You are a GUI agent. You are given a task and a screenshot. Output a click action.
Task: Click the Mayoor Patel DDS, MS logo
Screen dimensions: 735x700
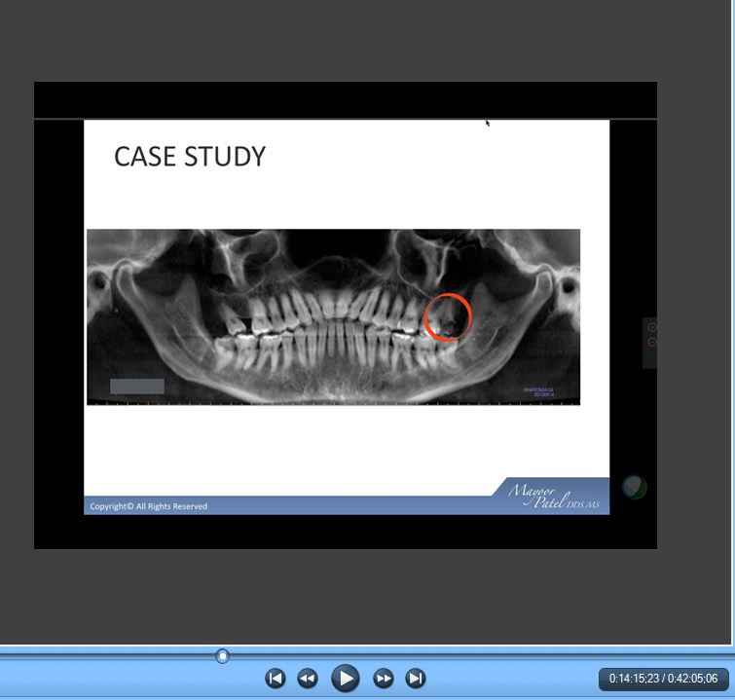[552, 494]
